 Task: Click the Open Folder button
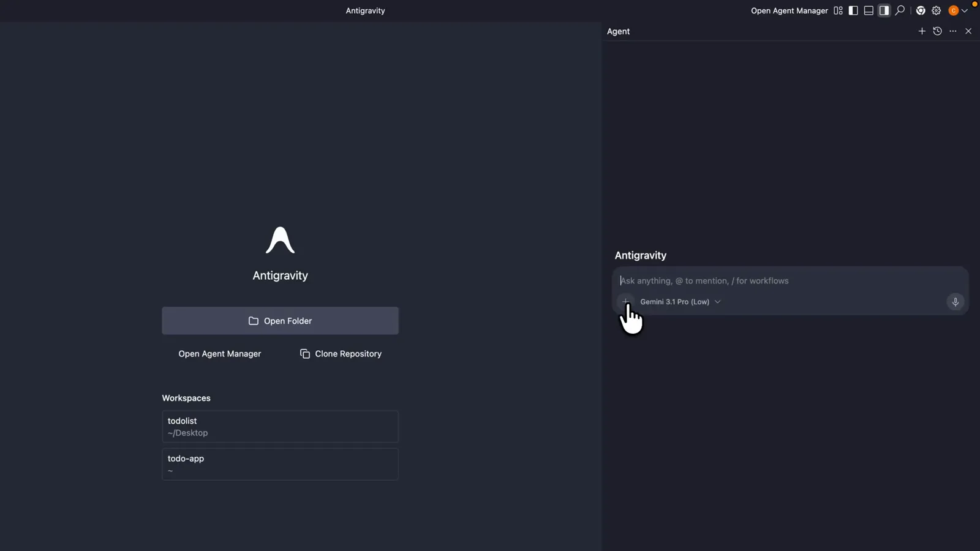tap(280, 321)
